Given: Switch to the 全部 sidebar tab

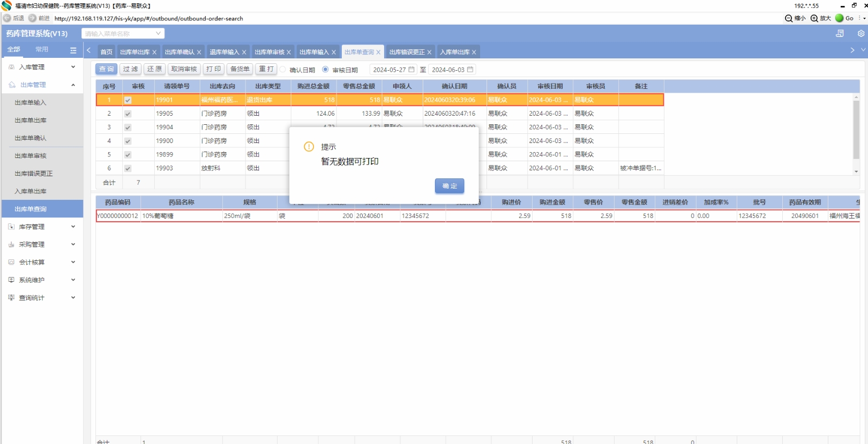Looking at the screenshot, I should [14, 49].
